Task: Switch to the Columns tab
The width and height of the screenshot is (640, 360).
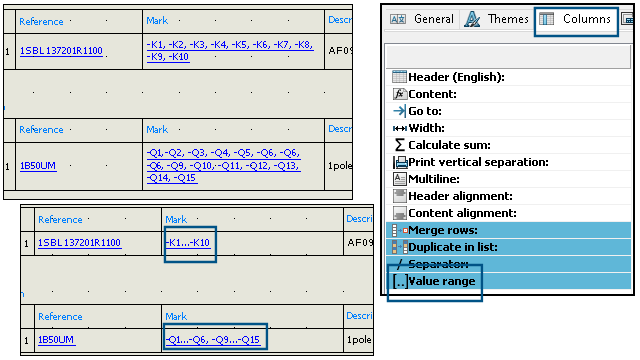Action: pyautogui.click(x=576, y=19)
